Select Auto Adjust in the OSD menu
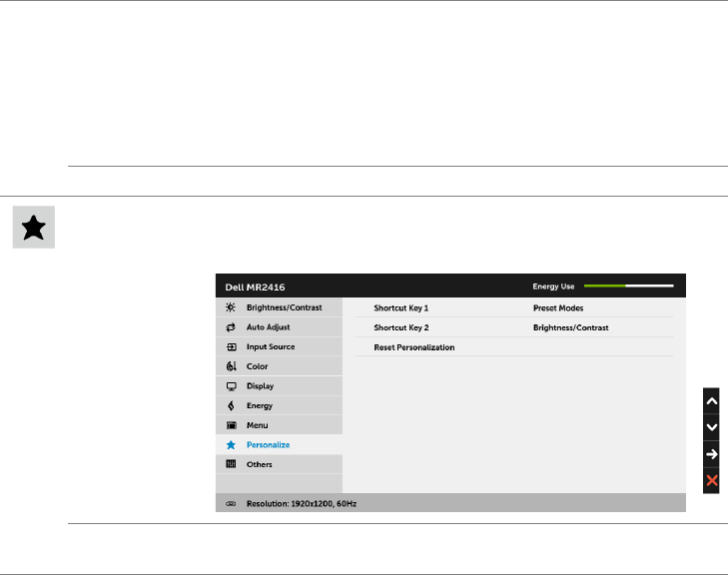The image size is (728, 575). 279,327
